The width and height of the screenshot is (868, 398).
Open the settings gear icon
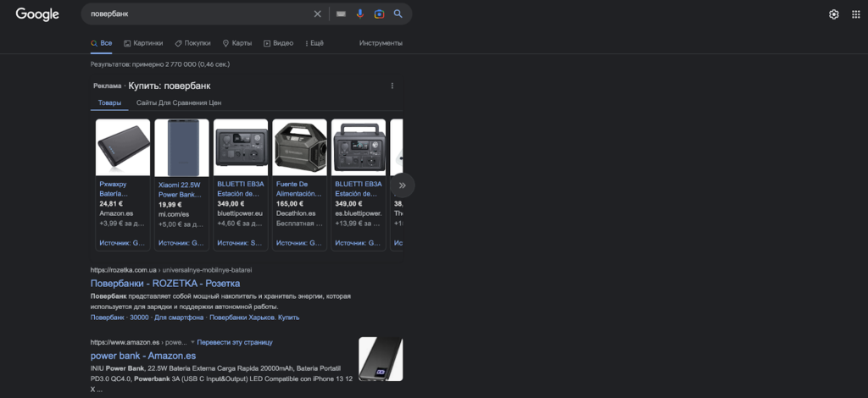834,14
